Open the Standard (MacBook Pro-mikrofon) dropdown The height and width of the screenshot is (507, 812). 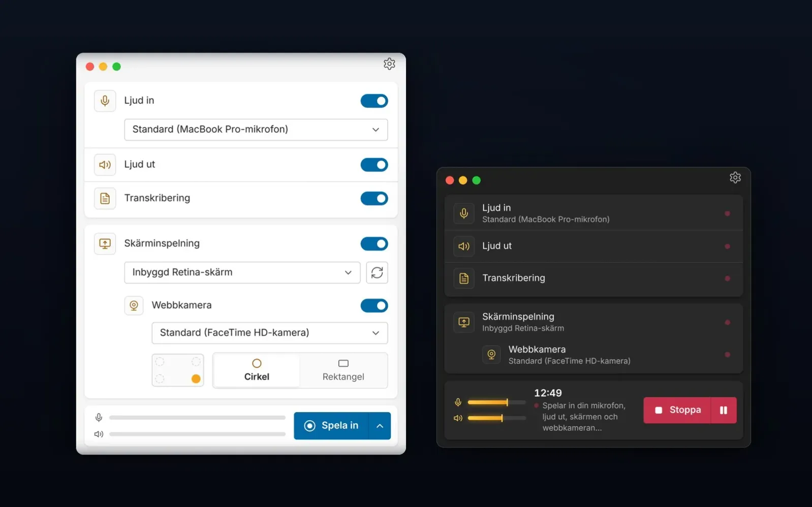click(256, 130)
